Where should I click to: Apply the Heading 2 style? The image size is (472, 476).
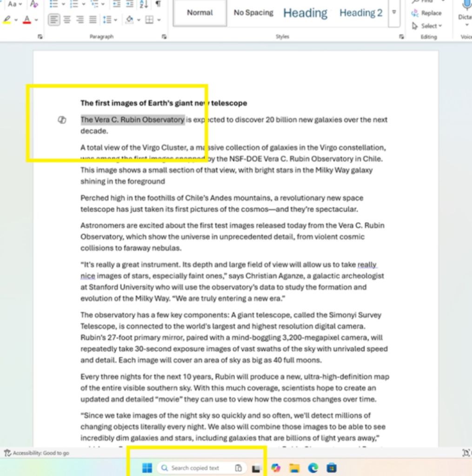[x=360, y=13]
